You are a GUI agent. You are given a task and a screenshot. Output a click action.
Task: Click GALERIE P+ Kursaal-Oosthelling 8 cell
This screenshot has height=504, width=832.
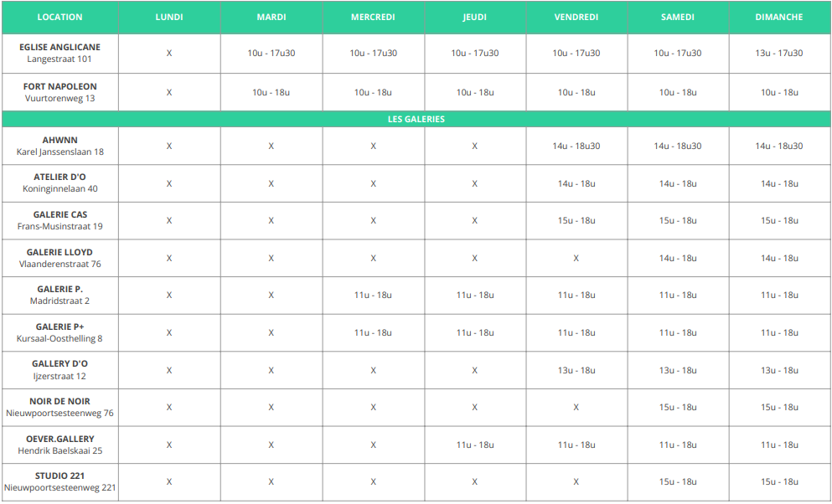[60, 333]
